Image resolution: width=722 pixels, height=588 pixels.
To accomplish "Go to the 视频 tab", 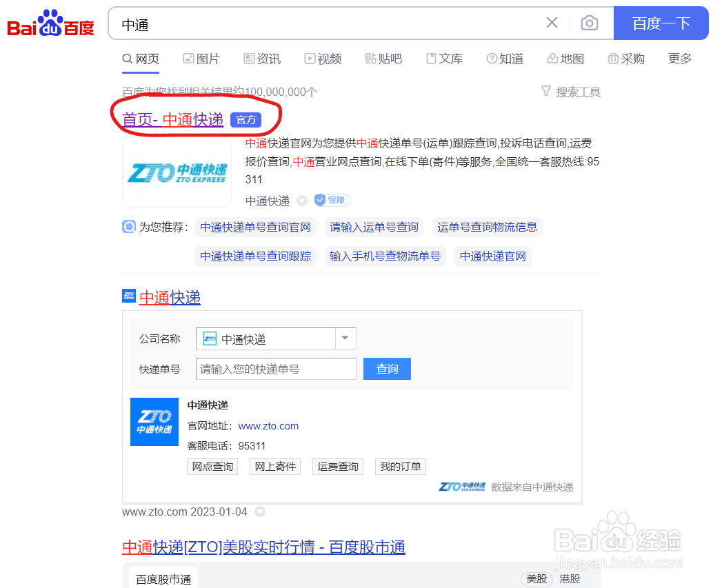I will click(x=323, y=59).
